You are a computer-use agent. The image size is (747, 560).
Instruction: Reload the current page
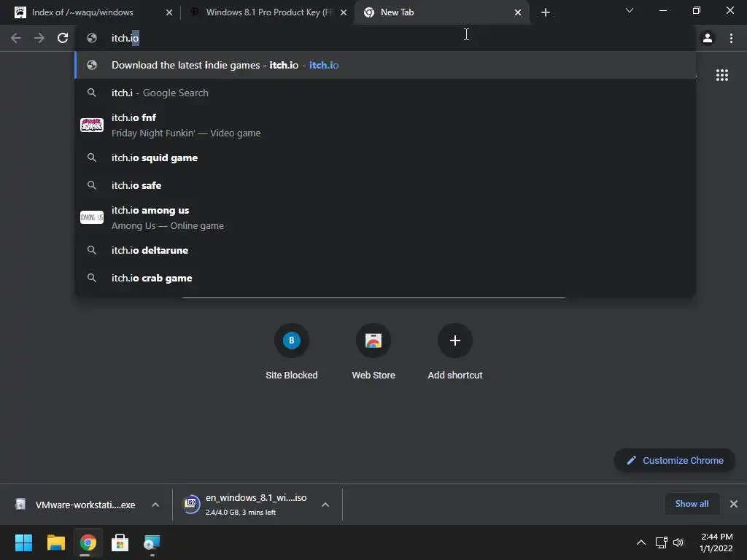point(63,38)
